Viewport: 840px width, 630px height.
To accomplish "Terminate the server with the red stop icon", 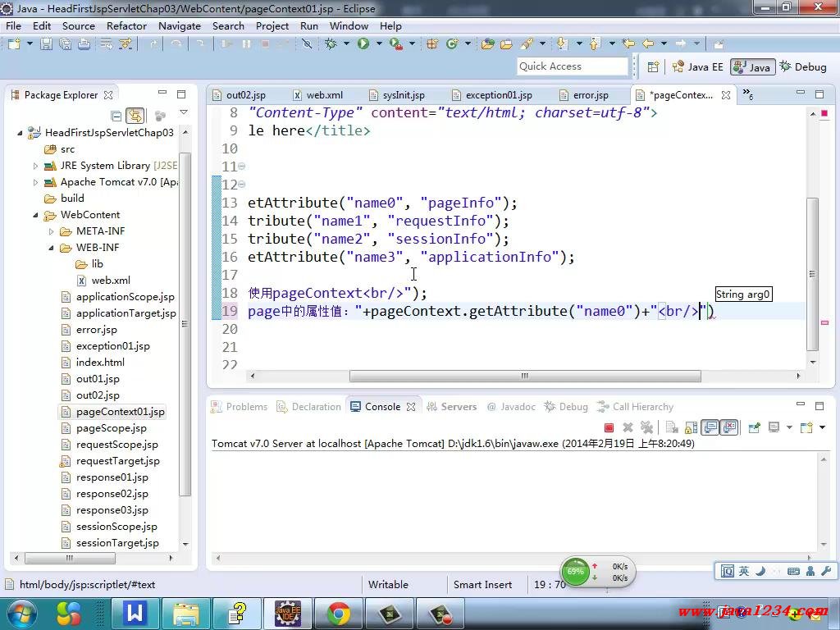I will click(x=609, y=427).
